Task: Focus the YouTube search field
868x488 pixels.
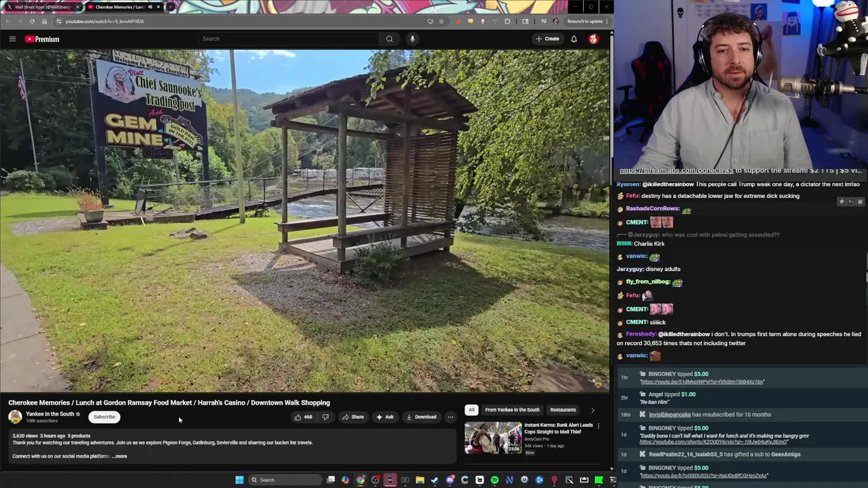Action: (290, 39)
